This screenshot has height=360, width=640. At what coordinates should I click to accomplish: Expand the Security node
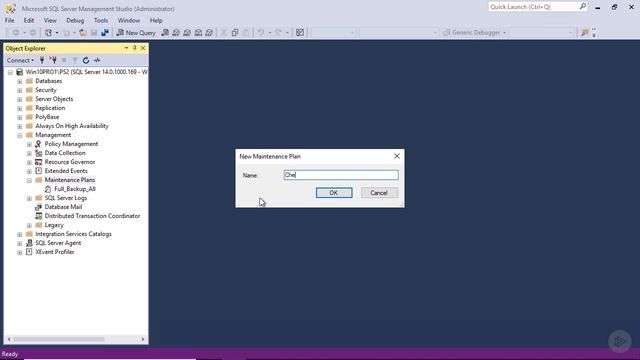(x=20, y=90)
